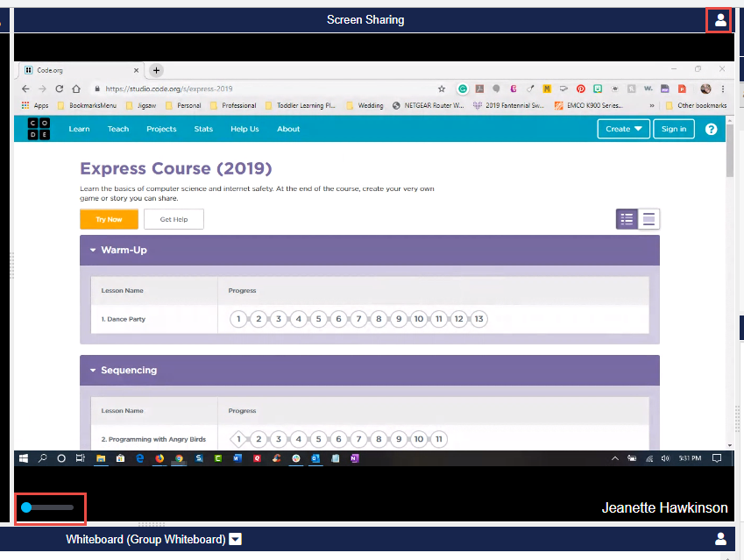
Task: Open the Projects menu item
Action: (x=161, y=129)
